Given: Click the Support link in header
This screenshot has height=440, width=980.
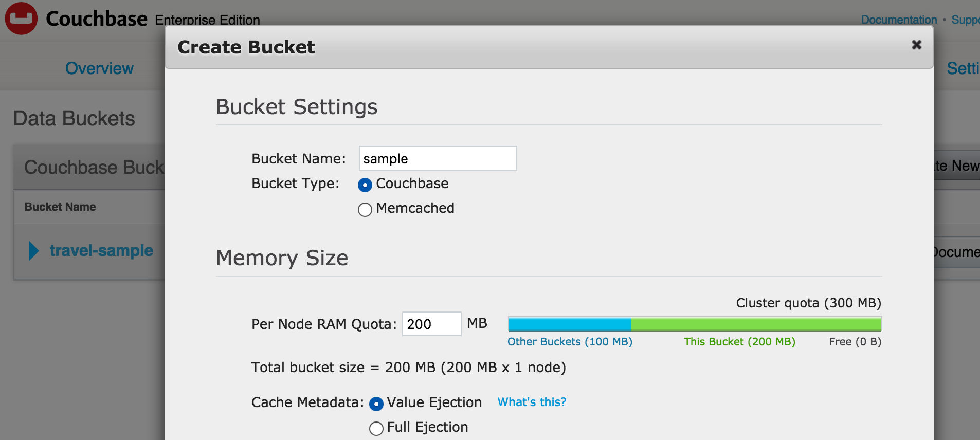Looking at the screenshot, I should [x=965, y=20].
